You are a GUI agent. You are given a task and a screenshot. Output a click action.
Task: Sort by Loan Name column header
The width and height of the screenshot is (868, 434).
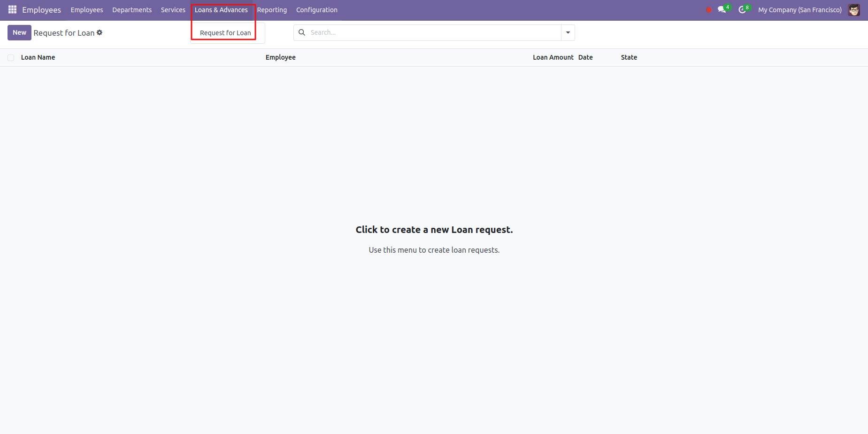38,57
